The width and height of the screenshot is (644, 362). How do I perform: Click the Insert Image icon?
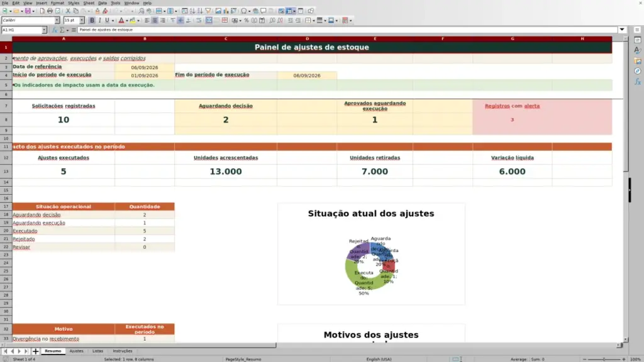(218, 11)
